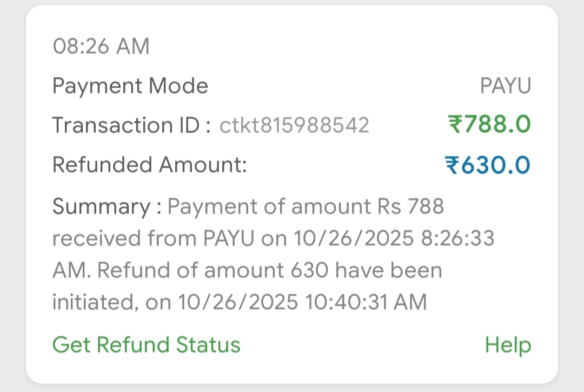Click the Refunded Amount label
Screen dimensions: 584x392
(x=149, y=165)
